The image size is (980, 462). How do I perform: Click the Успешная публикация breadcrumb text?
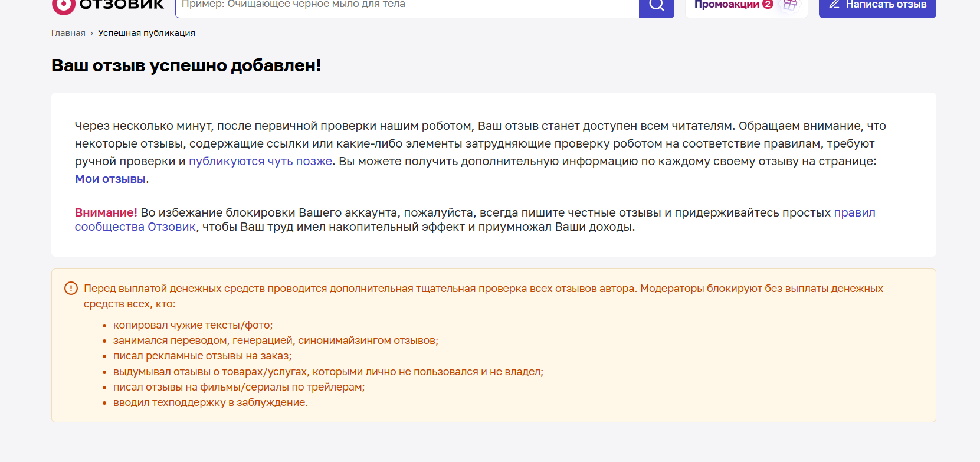coord(146,33)
